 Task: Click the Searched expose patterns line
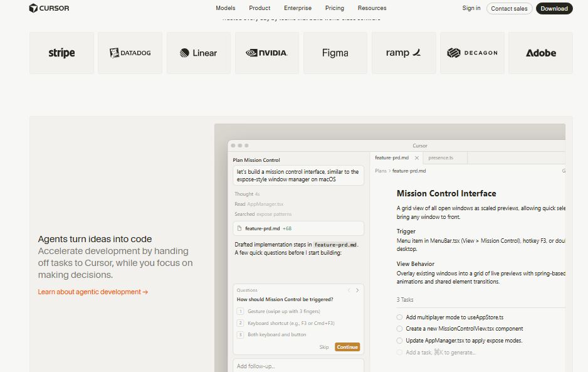click(263, 214)
